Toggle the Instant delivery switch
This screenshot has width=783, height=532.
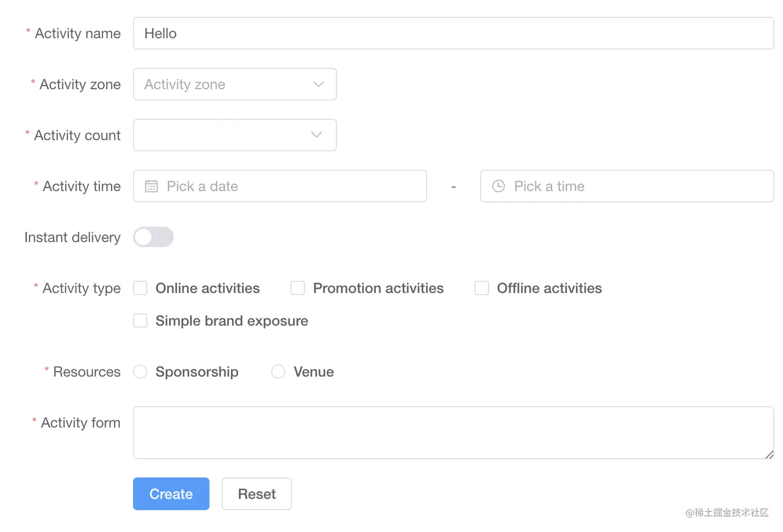[153, 237]
